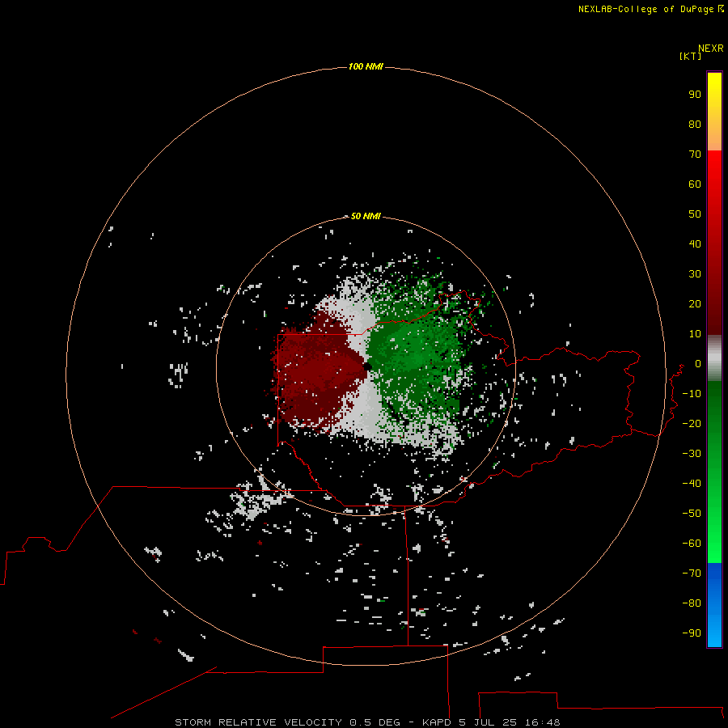Click the 0.5 DEG elevation in caption
728x728 pixels.
coord(375,722)
